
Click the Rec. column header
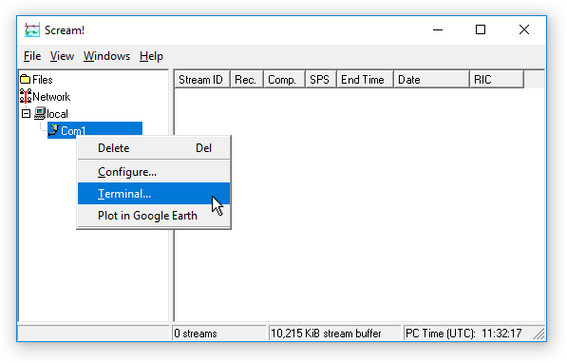click(247, 80)
